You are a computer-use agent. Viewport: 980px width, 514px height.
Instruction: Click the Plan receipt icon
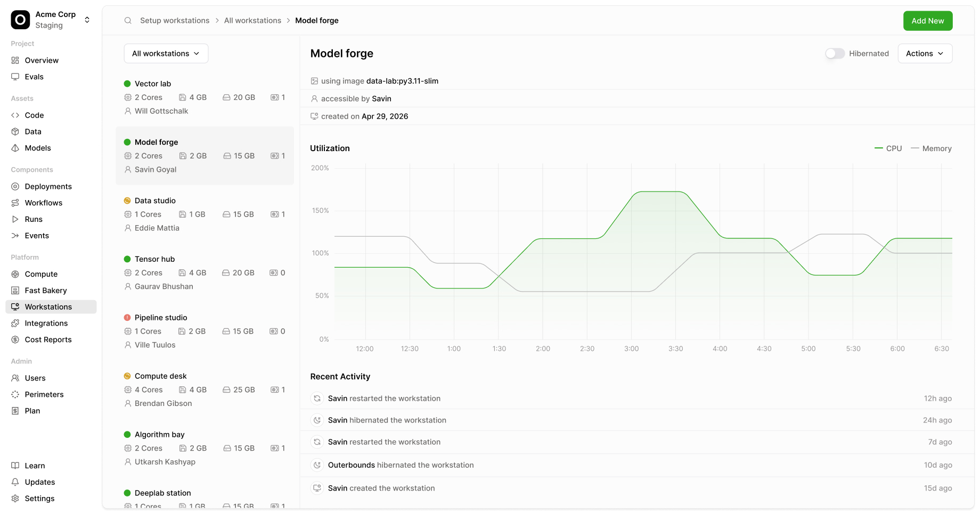pyautogui.click(x=15, y=411)
